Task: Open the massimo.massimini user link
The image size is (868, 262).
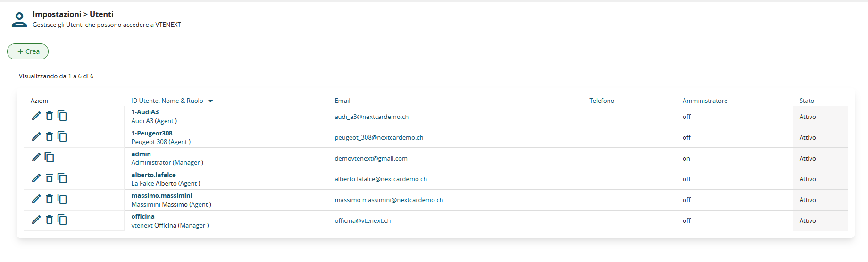Action: (161, 195)
